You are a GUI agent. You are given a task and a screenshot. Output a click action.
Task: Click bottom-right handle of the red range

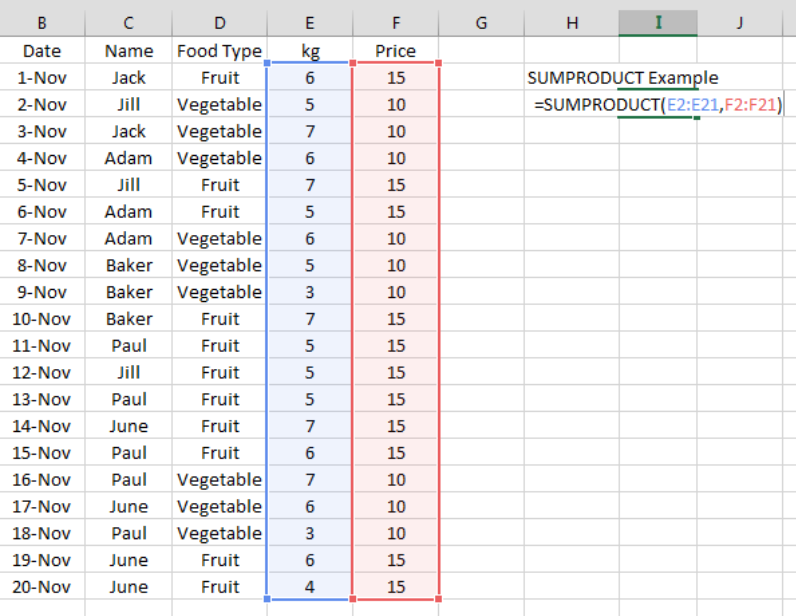[x=439, y=600]
